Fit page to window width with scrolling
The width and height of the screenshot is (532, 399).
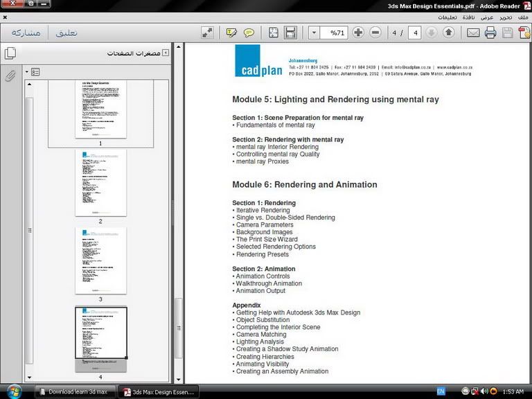[x=290, y=33]
